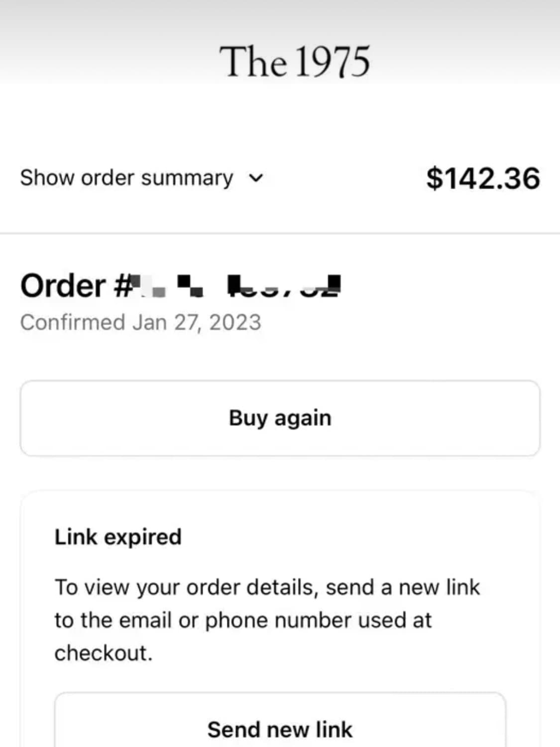Click the redacted order number
The height and width of the screenshot is (747, 560).
(x=238, y=286)
